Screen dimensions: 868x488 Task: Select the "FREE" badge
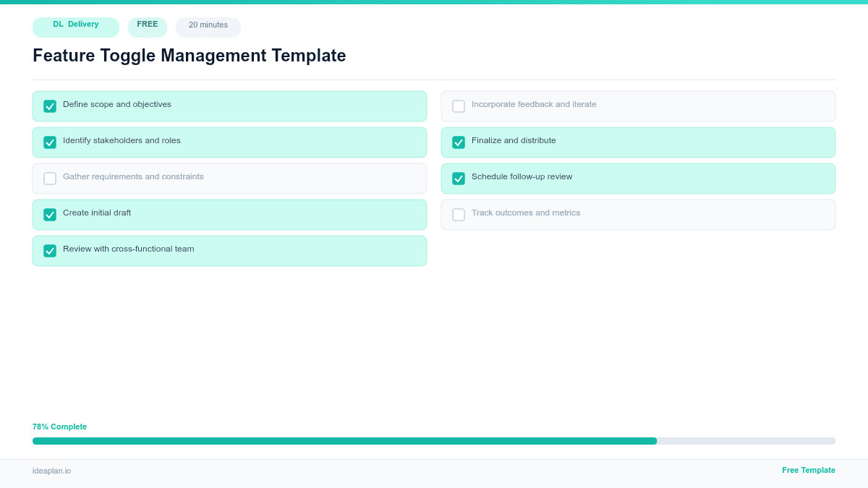[x=148, y=25]
